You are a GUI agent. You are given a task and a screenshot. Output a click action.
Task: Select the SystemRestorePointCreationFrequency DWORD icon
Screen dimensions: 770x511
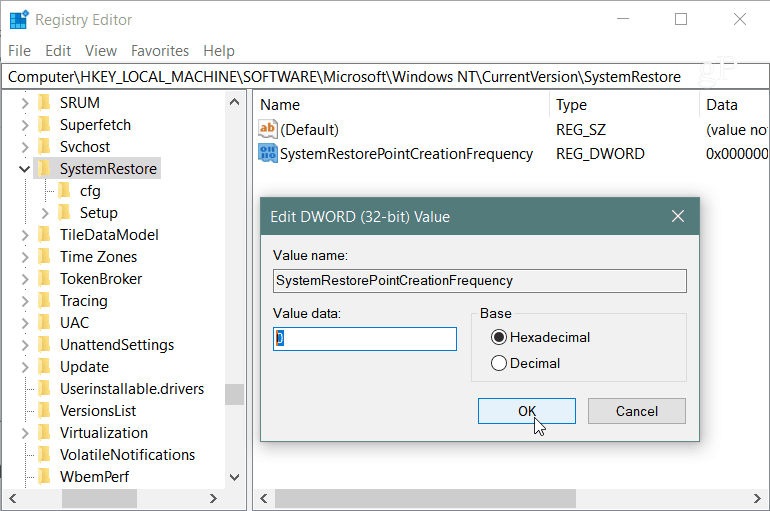(268, 154)
